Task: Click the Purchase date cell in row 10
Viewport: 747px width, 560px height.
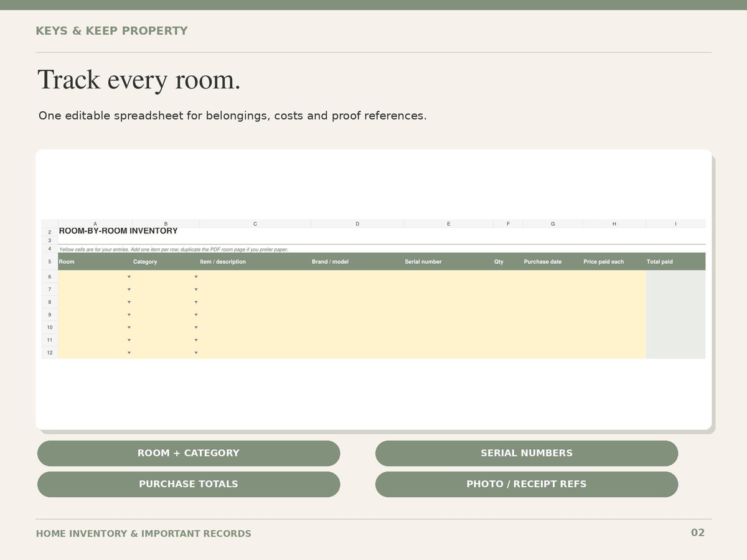Action: [553, 327]
